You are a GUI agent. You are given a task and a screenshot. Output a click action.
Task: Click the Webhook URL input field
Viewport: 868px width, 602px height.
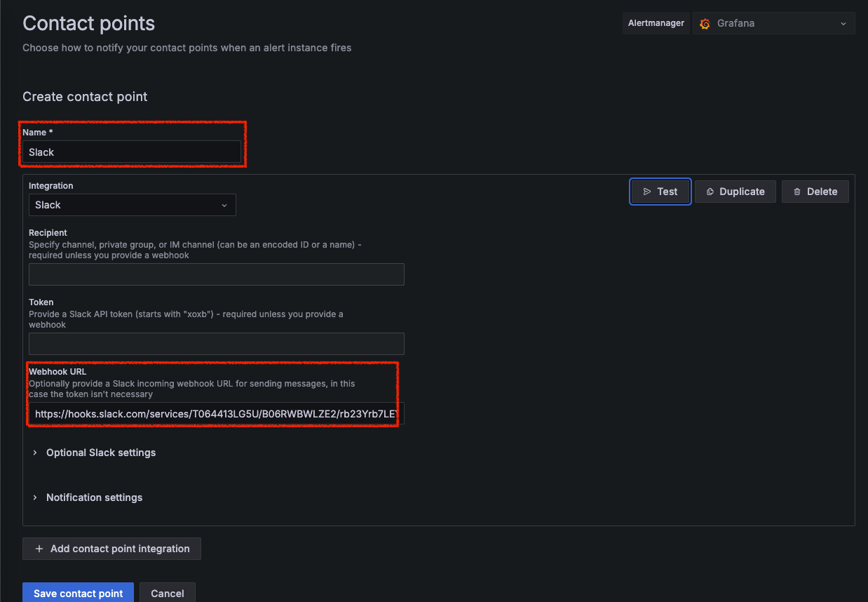click(217, 414)
